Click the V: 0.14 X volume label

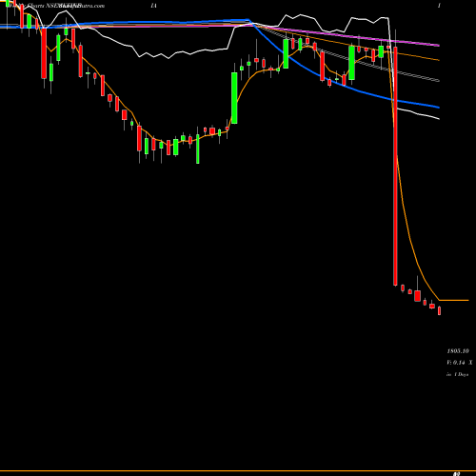click(x=460, y=363)
